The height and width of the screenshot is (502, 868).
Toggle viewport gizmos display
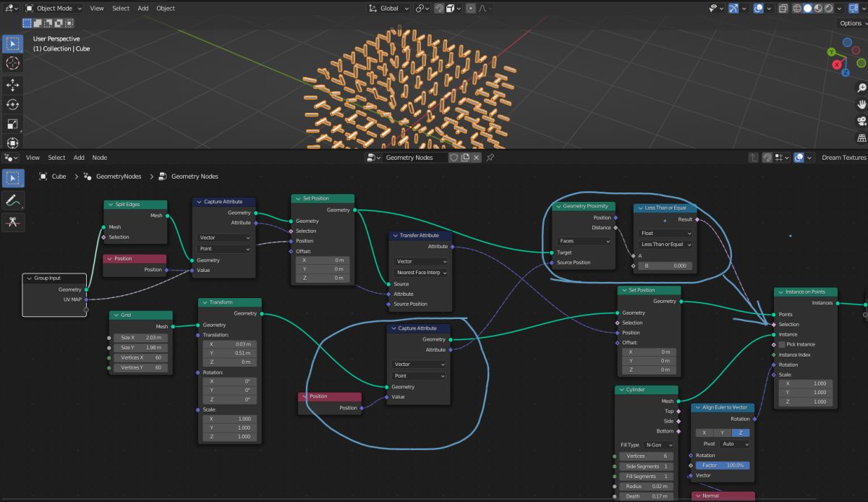(x=734, y=8)
